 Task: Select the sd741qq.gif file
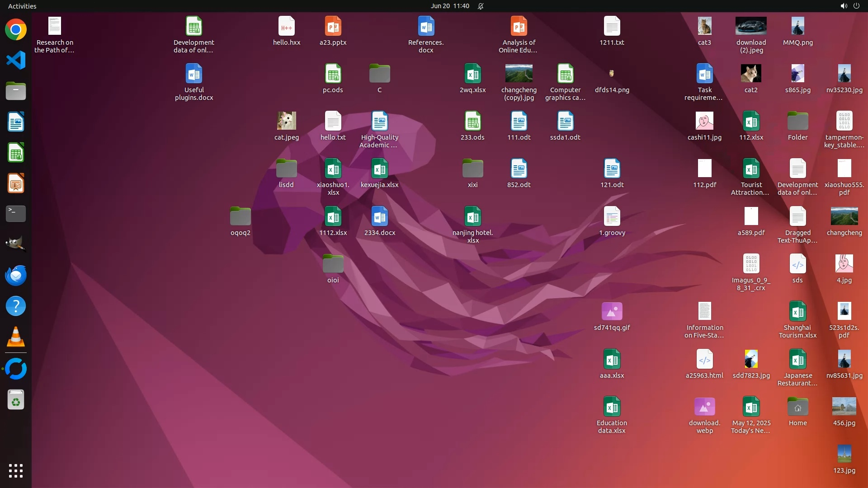pos(612,312)
